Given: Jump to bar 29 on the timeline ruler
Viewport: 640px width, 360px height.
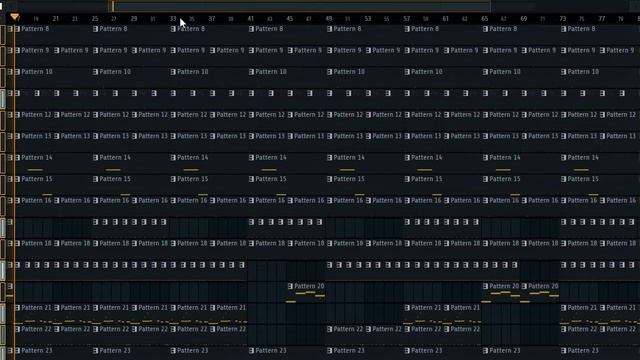Looking at the screenshot, I should pos(134,19).
